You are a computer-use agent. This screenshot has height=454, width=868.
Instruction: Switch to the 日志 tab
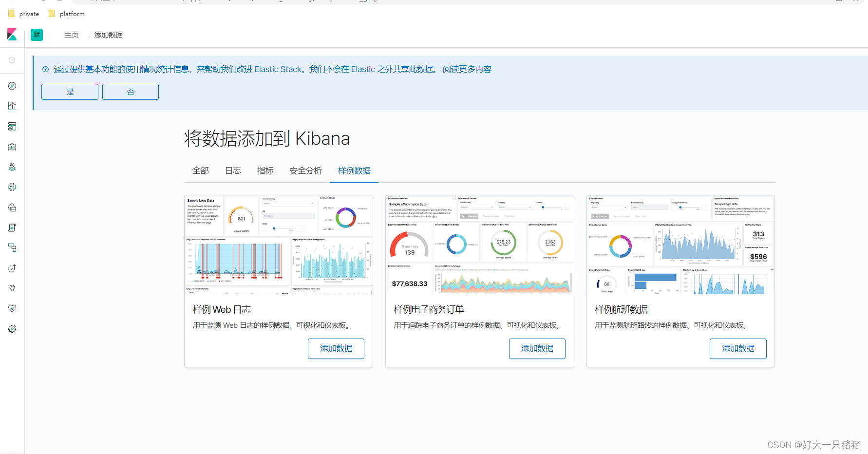coord(233,170)
